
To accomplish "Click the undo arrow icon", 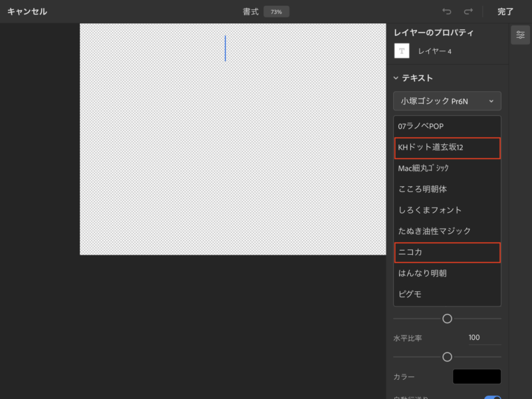I will [447, 11].
